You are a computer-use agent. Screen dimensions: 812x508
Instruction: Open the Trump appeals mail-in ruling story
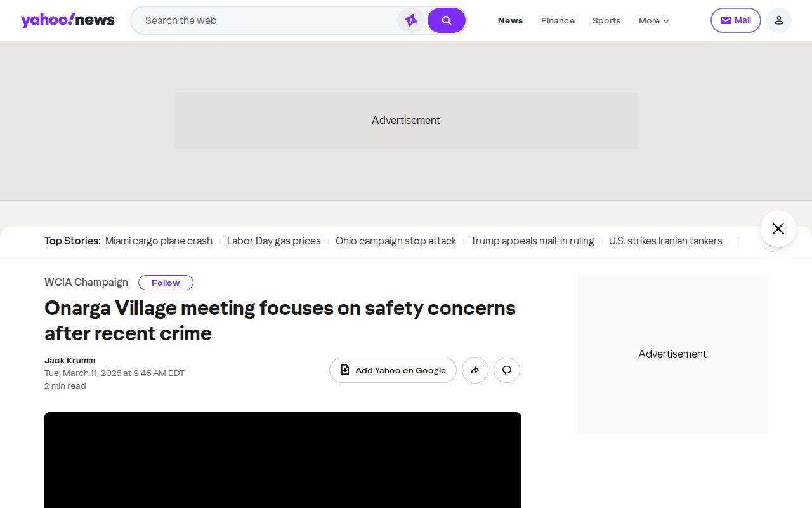tap(532, 241)
